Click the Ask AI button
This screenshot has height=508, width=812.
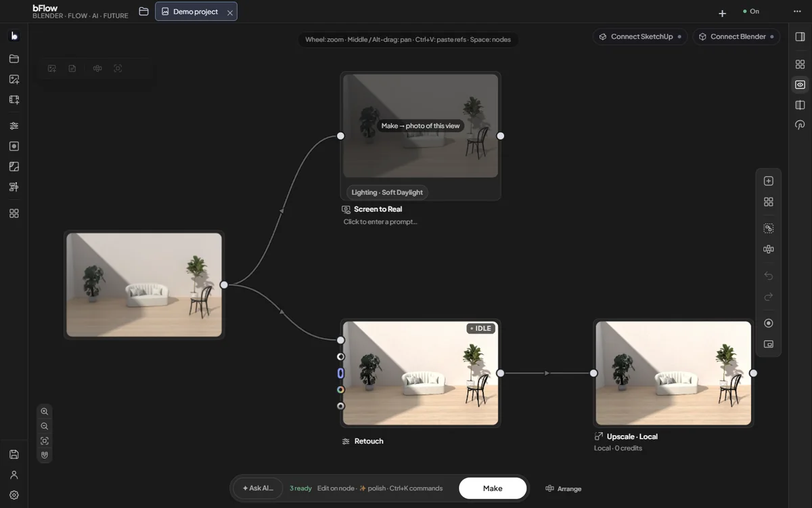[x=258, y=488]
